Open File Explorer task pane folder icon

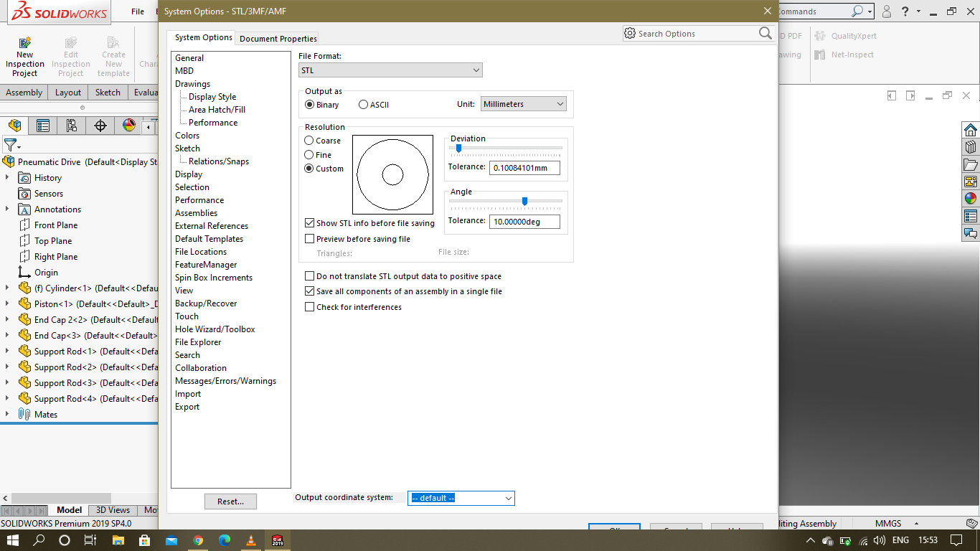[x=971, y=164]
